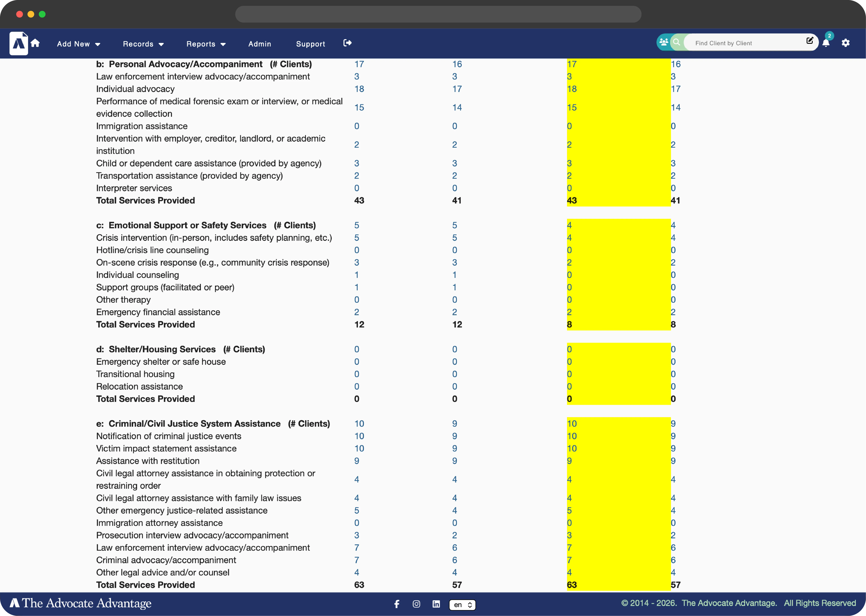This screenshot has height=616, width=866.
Task: Click the edit pencil icon in search
Action: point(809,41)
